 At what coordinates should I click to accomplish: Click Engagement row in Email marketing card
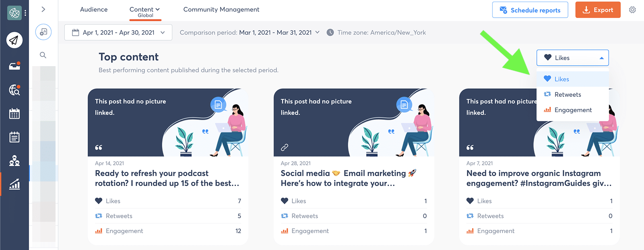click(x=354, y=231)
